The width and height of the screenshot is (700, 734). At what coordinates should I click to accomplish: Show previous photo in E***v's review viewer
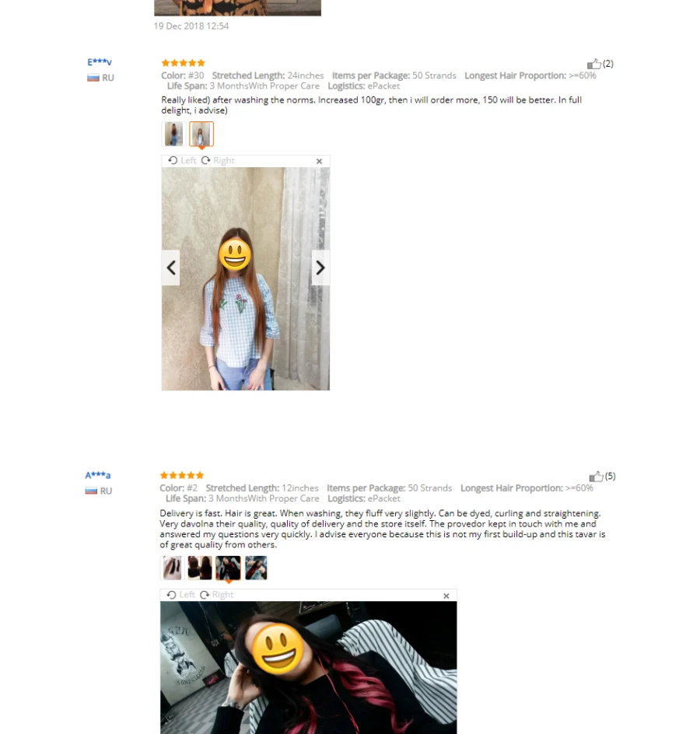pos(171,267)
